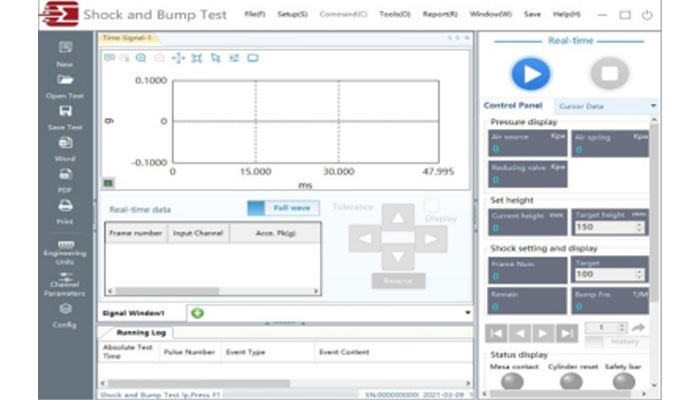This screenshot has width=700, height=400.
Task: Start the test with the blue play button
Action: pos(531,74)
